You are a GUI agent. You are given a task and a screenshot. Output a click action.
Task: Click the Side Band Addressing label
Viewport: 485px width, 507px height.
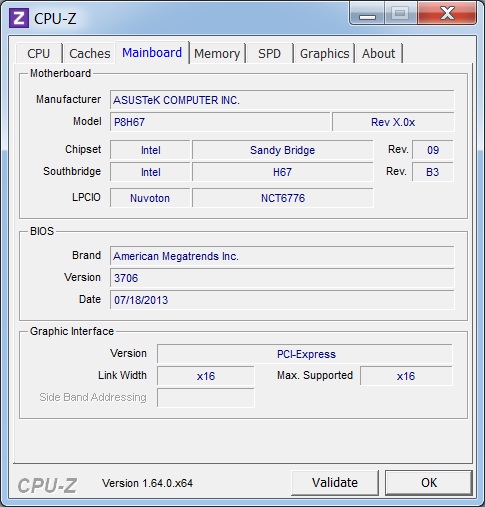(93, 397)
